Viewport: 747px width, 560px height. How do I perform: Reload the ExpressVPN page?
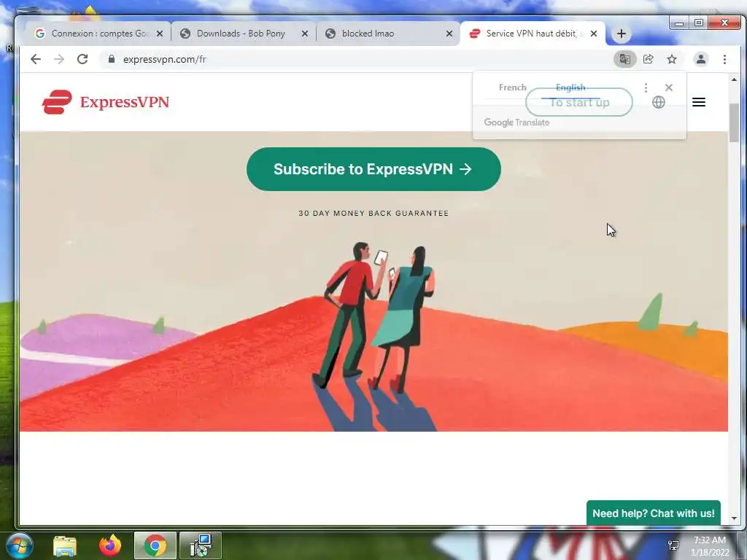[82, 59]
